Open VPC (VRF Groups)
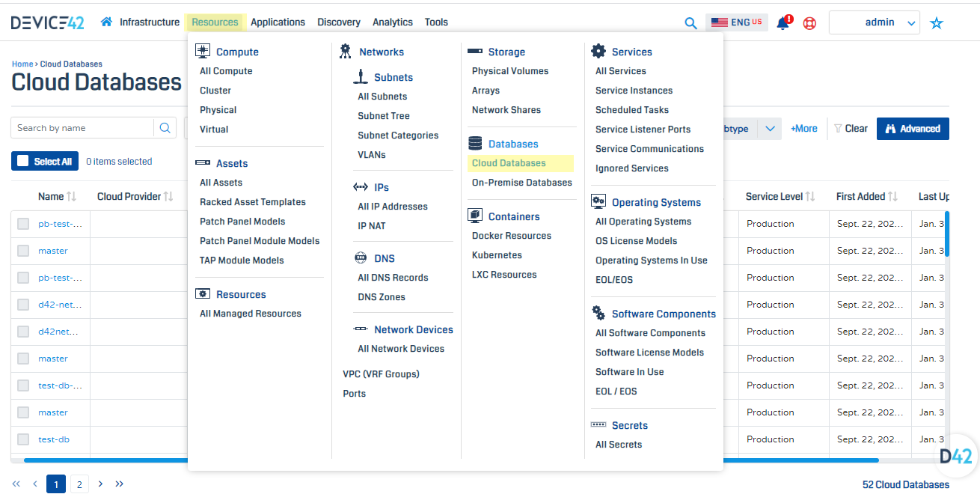The image size is (980, 500). (382, 374)
